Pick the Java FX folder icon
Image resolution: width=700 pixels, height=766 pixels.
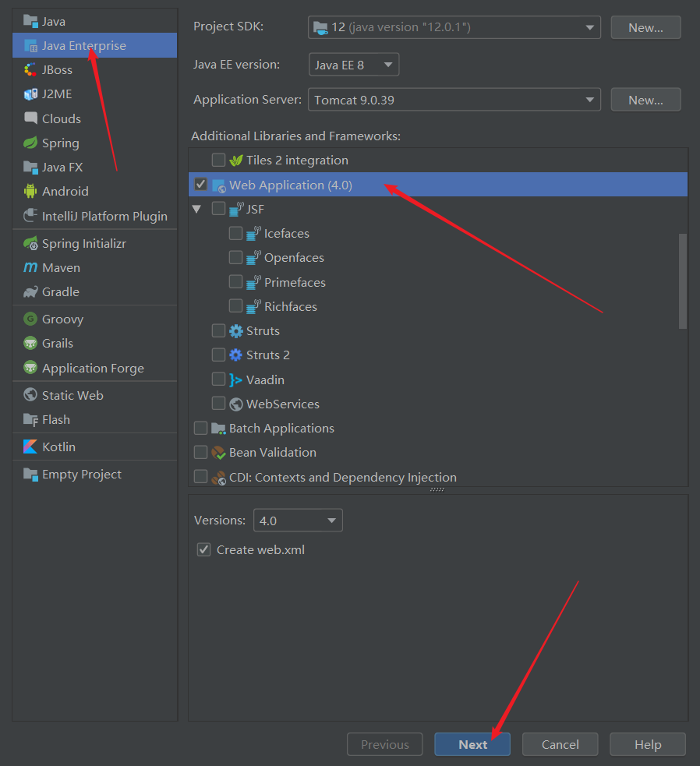point(30,167)
